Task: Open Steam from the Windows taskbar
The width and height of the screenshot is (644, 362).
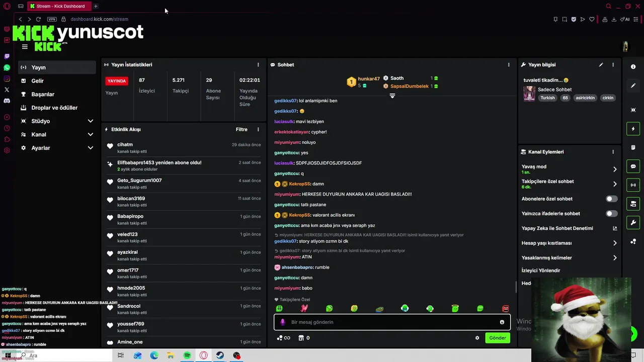Action: [220, 355]
